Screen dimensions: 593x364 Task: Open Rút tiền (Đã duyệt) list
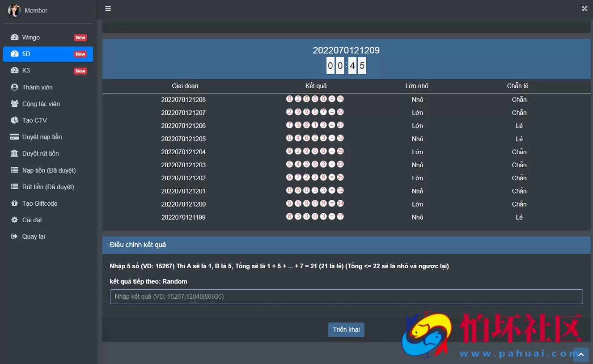point(48,187)
